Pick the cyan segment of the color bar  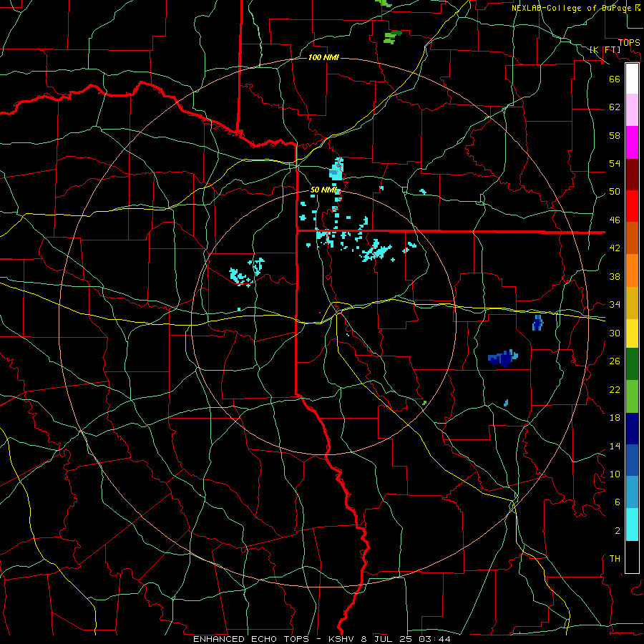click(x=632, y=525)
